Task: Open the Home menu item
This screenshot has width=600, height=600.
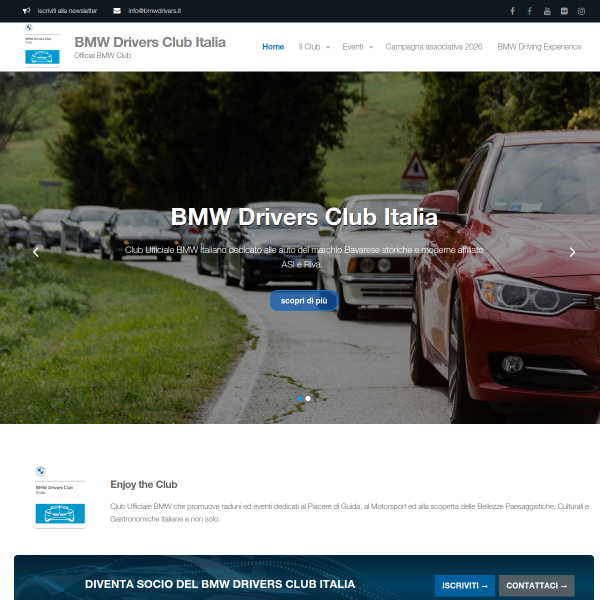Action: pyautogui.click(x=273, y=47)
